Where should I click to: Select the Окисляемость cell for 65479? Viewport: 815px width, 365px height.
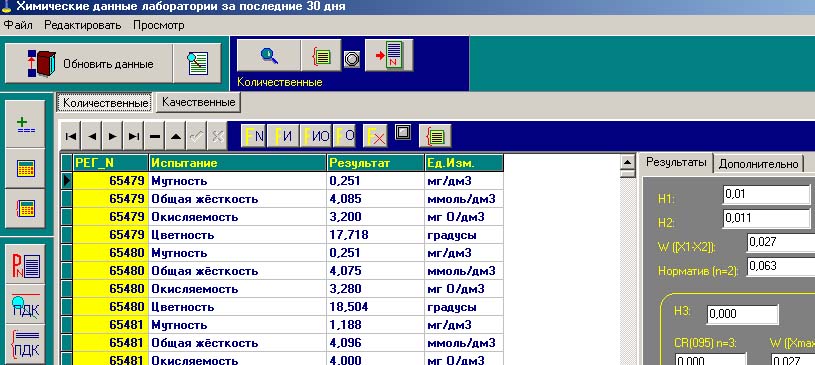238,217
